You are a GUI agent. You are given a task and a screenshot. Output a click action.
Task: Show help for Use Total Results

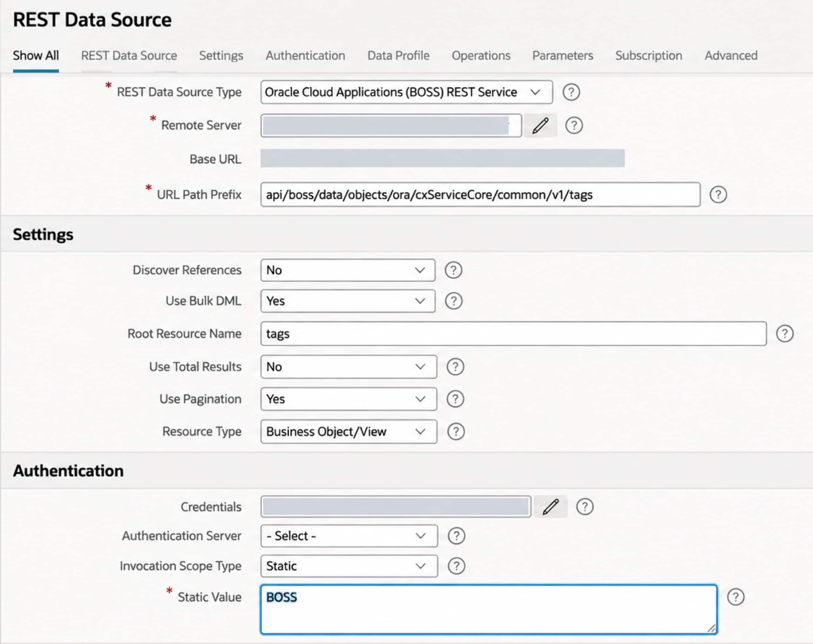pos(455,367)
